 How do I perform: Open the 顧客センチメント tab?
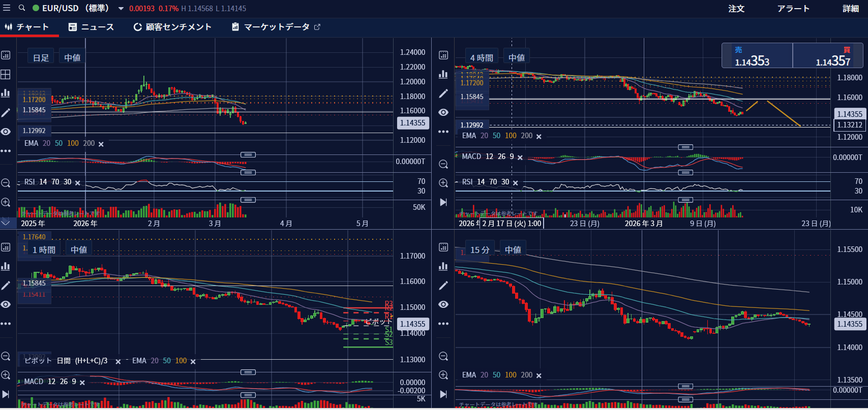pyautogui.click(x=172, y=27)
